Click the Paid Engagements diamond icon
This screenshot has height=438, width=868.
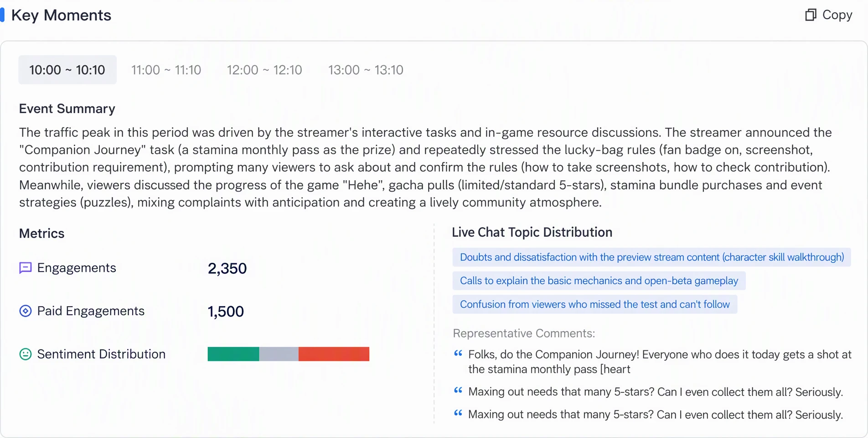(x=26, y=311)
